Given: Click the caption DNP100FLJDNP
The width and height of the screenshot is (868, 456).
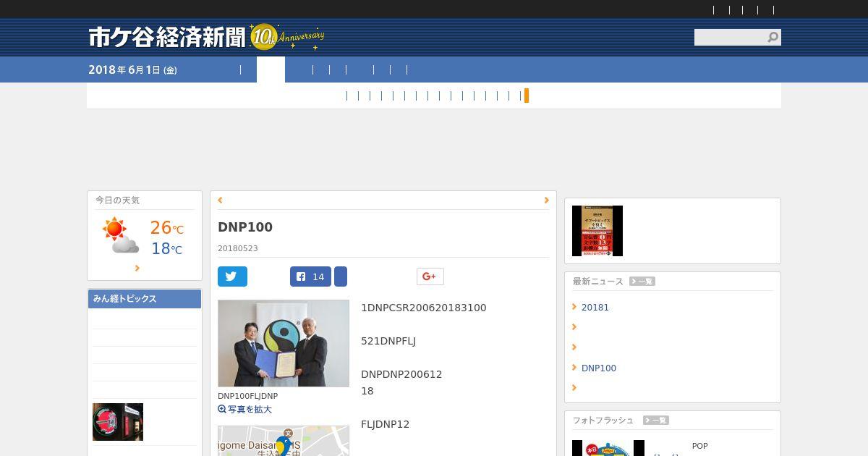Looking at the screenshot, I should (248, 397).
